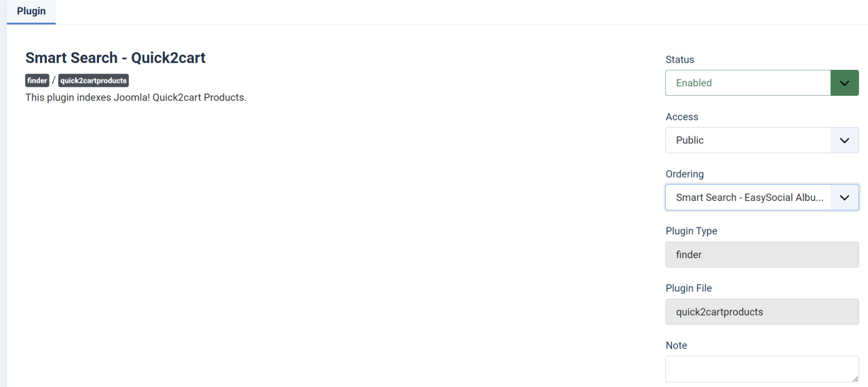Click the Ordering field label
The height and width of the screenshot is (387, 868).
pyautogui.click(x=685, y=174)
